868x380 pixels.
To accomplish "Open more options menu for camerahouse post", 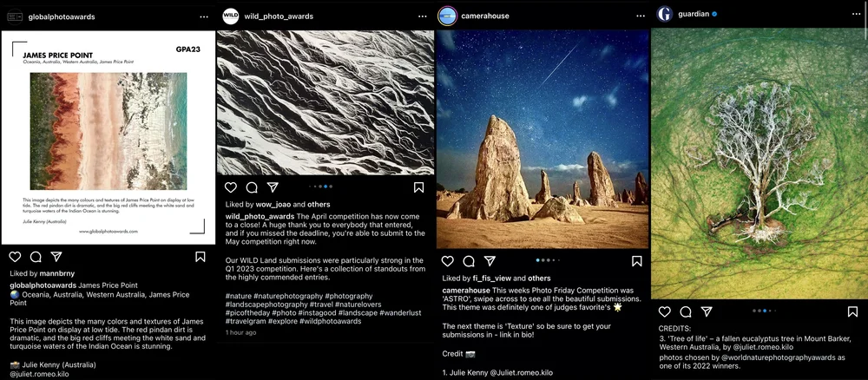I will (641, 16).
